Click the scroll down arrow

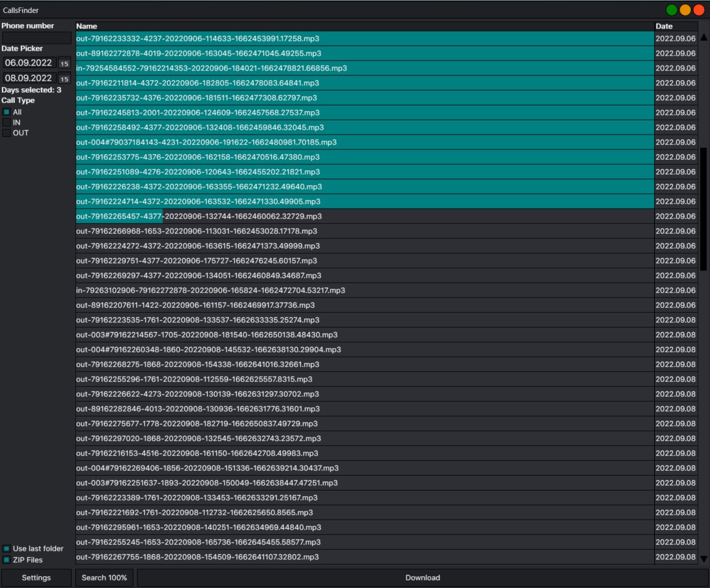[704, 559]
